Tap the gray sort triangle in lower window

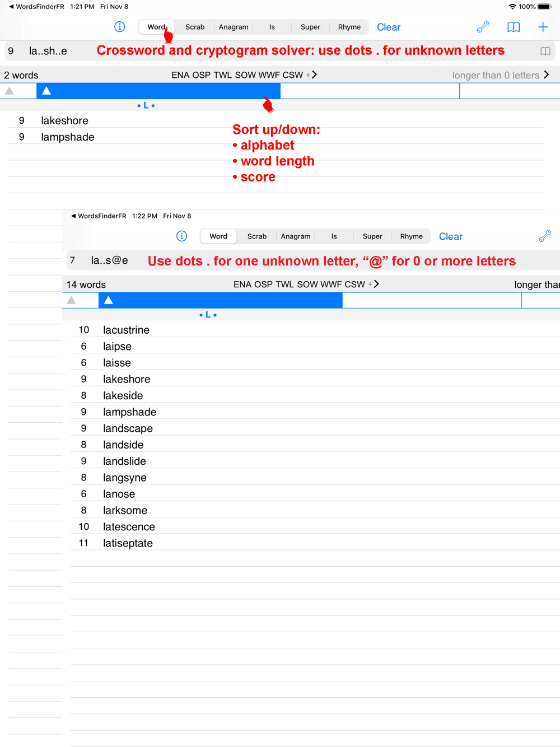tap(72, 300)
